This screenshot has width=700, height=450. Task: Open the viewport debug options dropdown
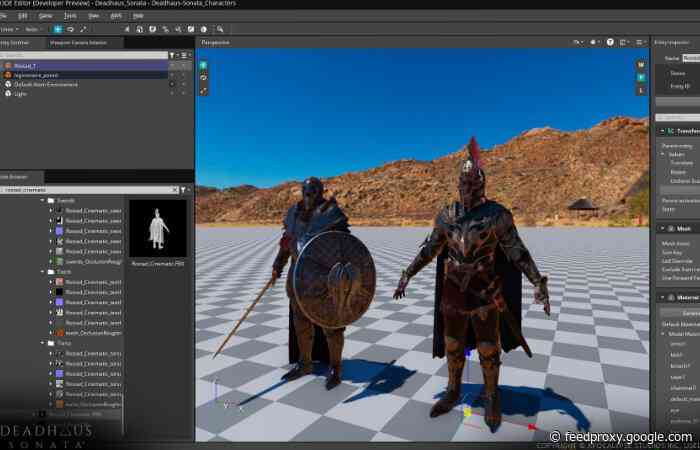(x=594, y=42)
